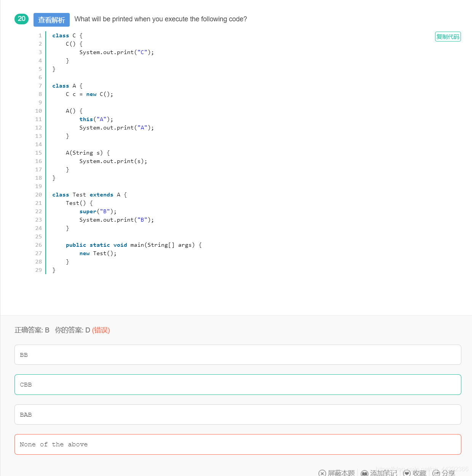
Task: Click line number 26 in code gutter
Action: click(x=38, y=245)
